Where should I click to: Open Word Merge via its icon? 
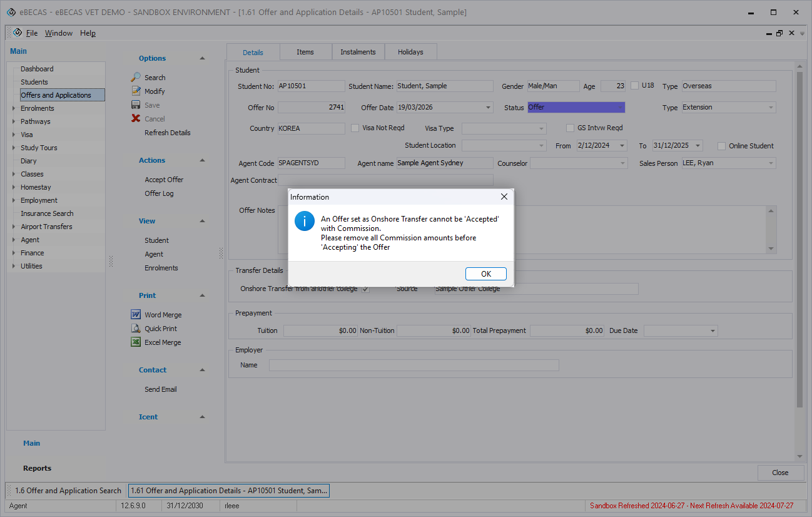(136, 315)
